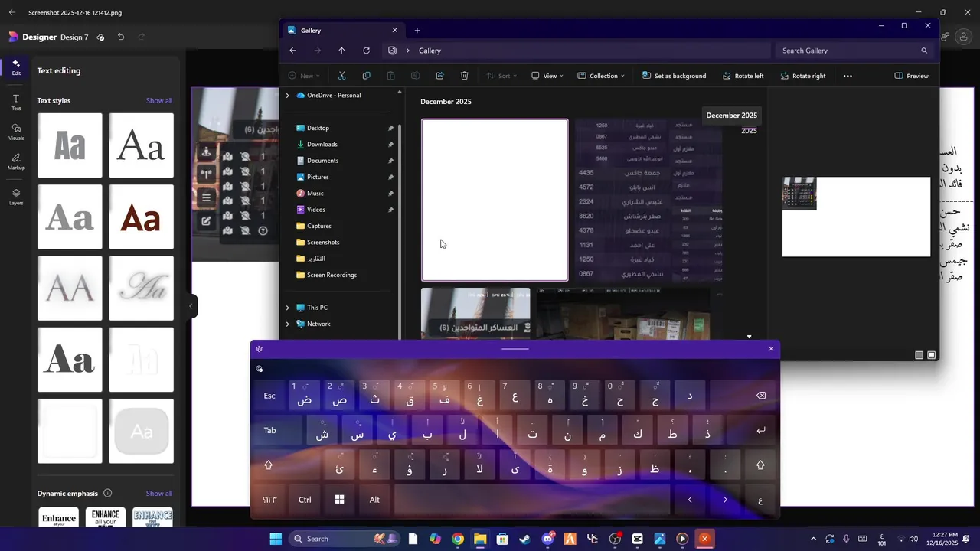Open the Sort dropdown in Explorer toolbar

tap(501, 76)
